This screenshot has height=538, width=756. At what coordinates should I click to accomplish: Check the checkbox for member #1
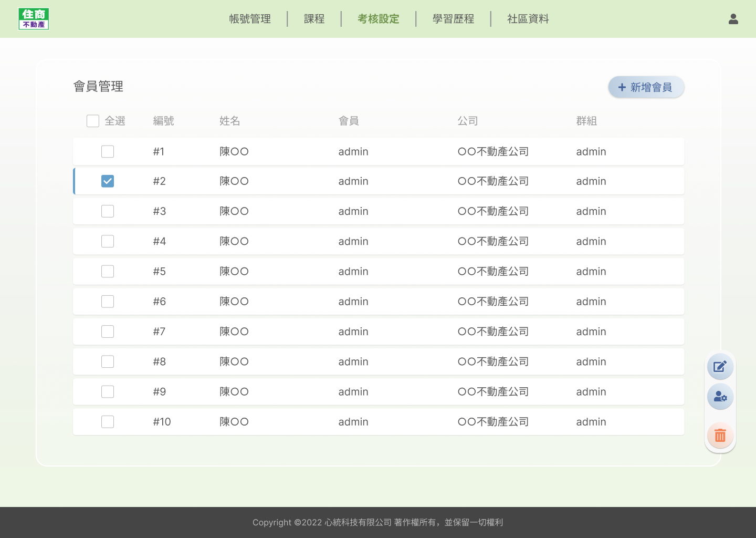click(x=108, y=151)
